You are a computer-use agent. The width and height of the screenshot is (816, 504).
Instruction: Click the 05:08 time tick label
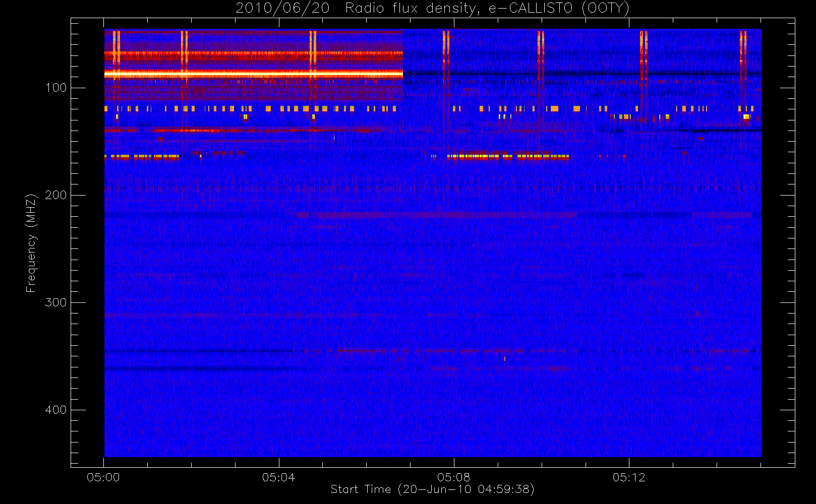(454, 477)
